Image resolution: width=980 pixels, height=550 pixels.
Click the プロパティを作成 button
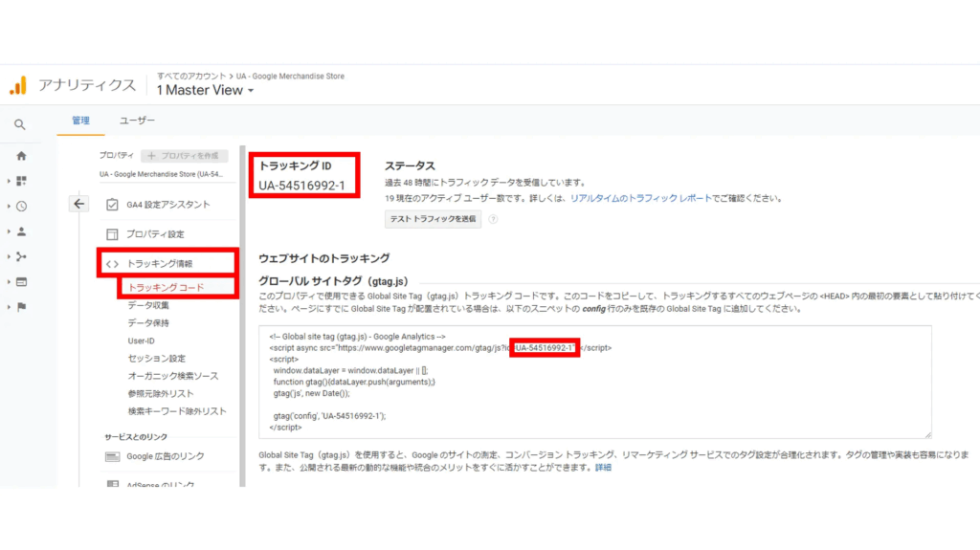coord(185,156)
